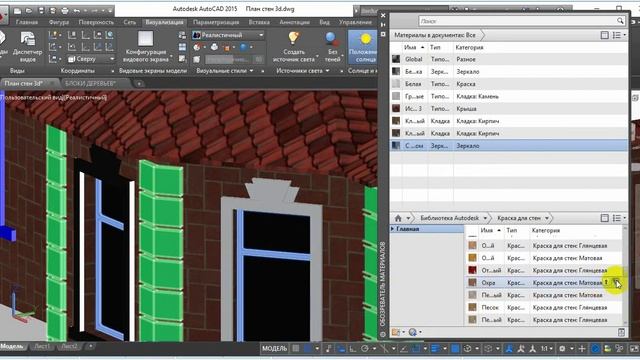Image resolution: width=640 pixels, height=360 pixels.
Task: Toggle lineweight display icon in status bar
Action: pyautogui.click(x=435, y=349)
